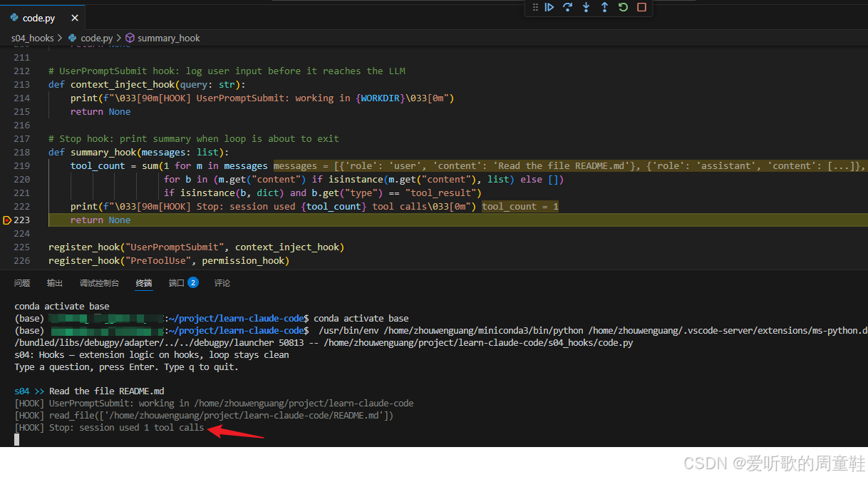This screenshot has width=868, height=477.
Task: Click the s04_hooks breadcrumb folder
Action: pos(32,38)
